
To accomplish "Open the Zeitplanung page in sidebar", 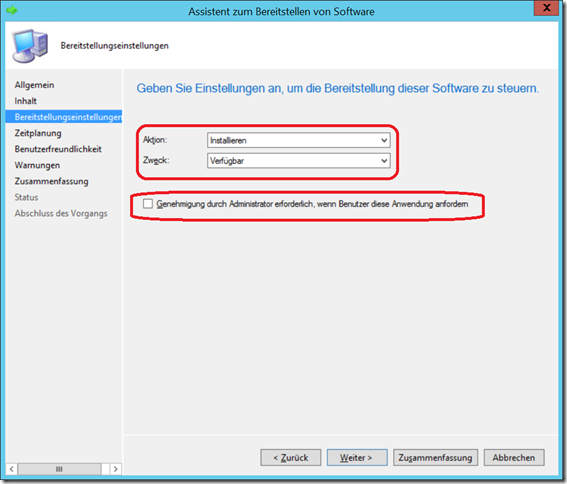I will coord(38,133).
